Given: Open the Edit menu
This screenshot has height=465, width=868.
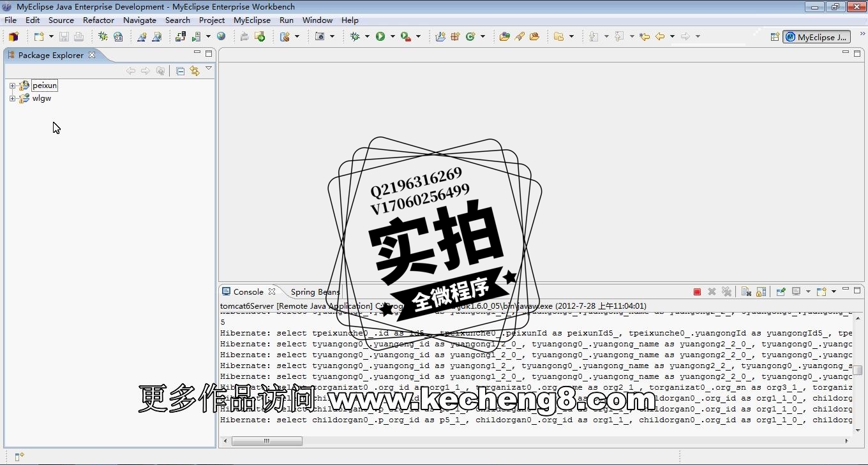Looking at the screenshot, I should click(x=33, y=20).
